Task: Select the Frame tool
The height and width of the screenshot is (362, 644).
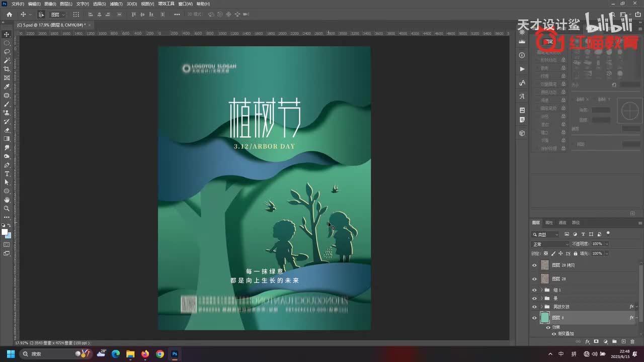Action: click(7, 78)
